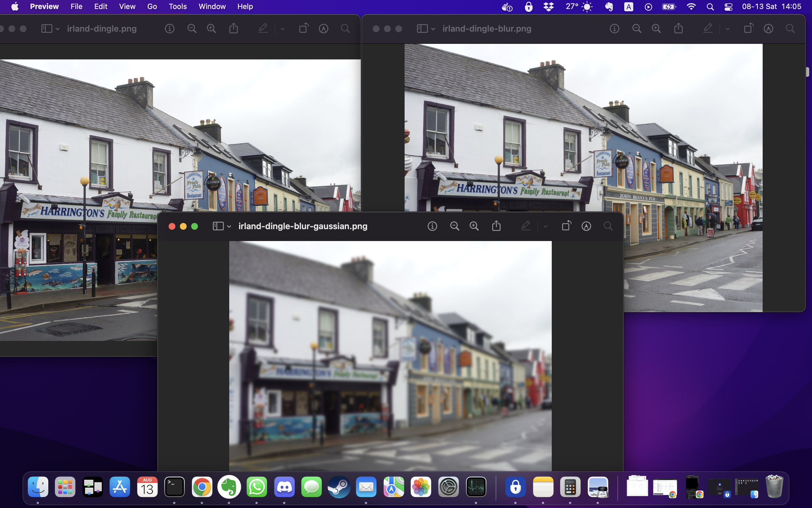Open the Preview application menu

pos(44,6)
